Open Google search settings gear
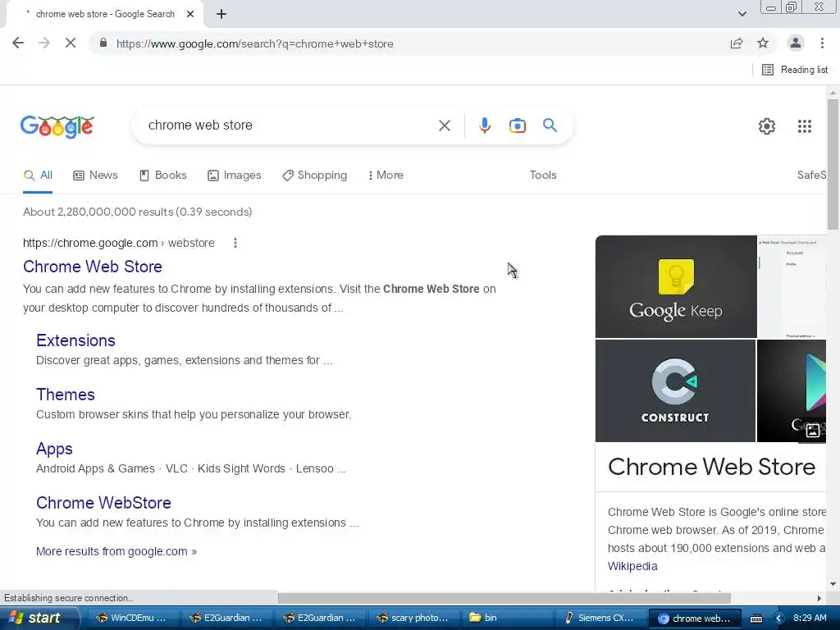Viewport: 840px width, 630px height. click(x=767, y=126)
